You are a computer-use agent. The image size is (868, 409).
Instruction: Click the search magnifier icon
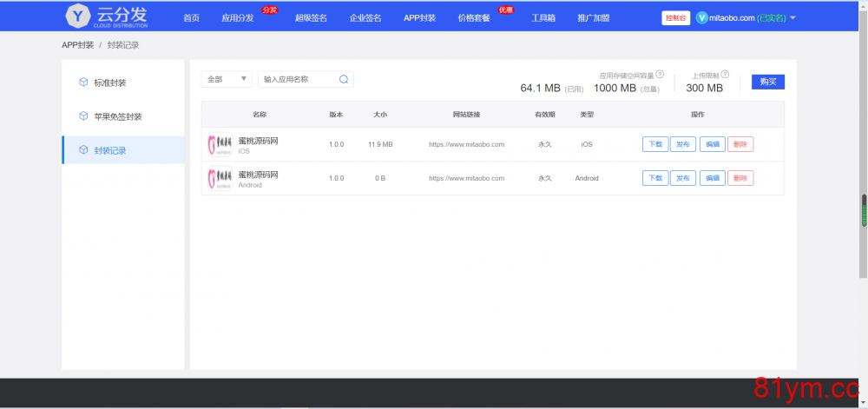(x=344, y=79)
